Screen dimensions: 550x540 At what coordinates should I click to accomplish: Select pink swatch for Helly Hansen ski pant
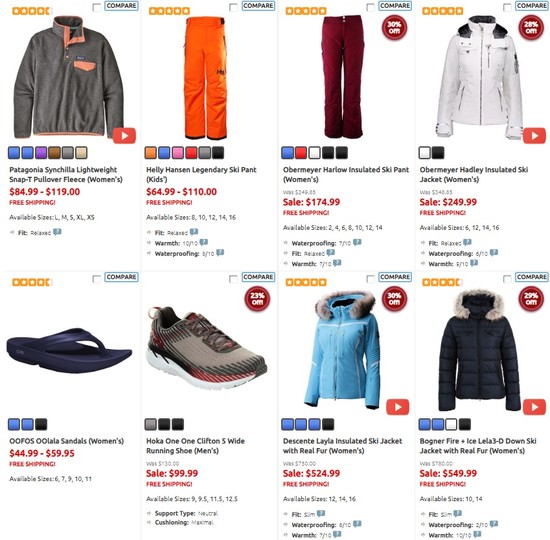point(178,153)
